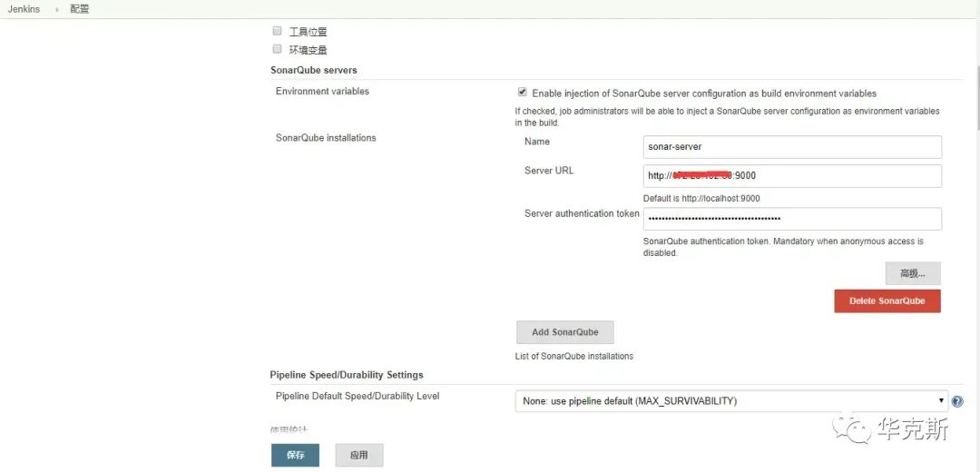Viewport: 980px width, 472px height.
Task: Click the Server authentication token field
Action: click(x=791, y=219)
